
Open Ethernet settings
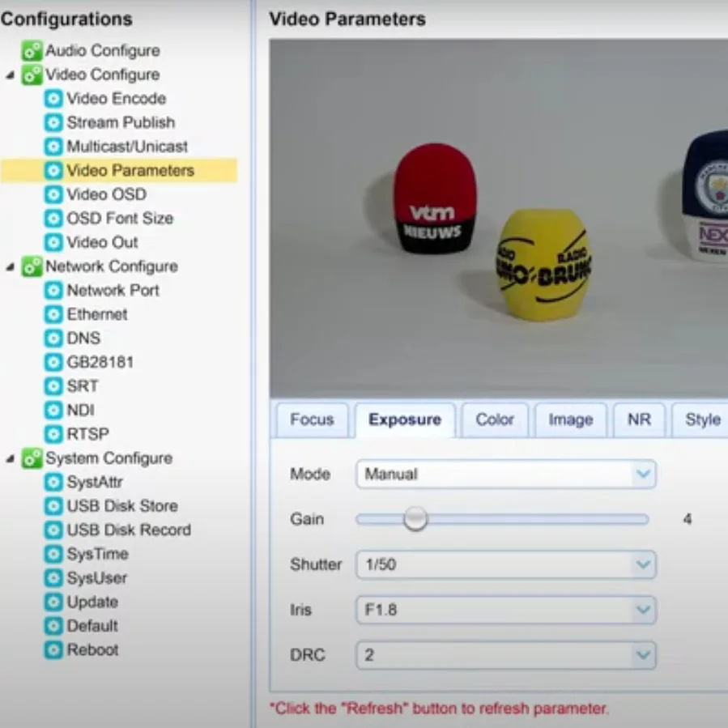pos(97,314)
